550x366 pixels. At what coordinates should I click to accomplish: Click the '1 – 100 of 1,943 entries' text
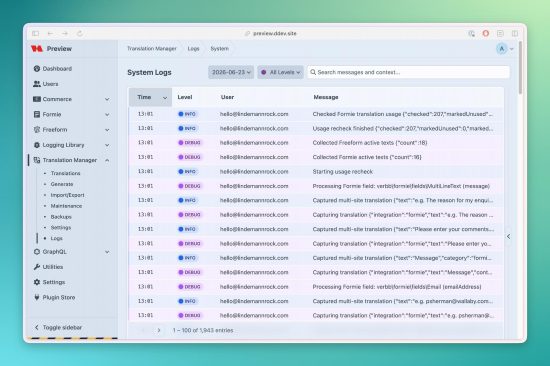point(203,330)
